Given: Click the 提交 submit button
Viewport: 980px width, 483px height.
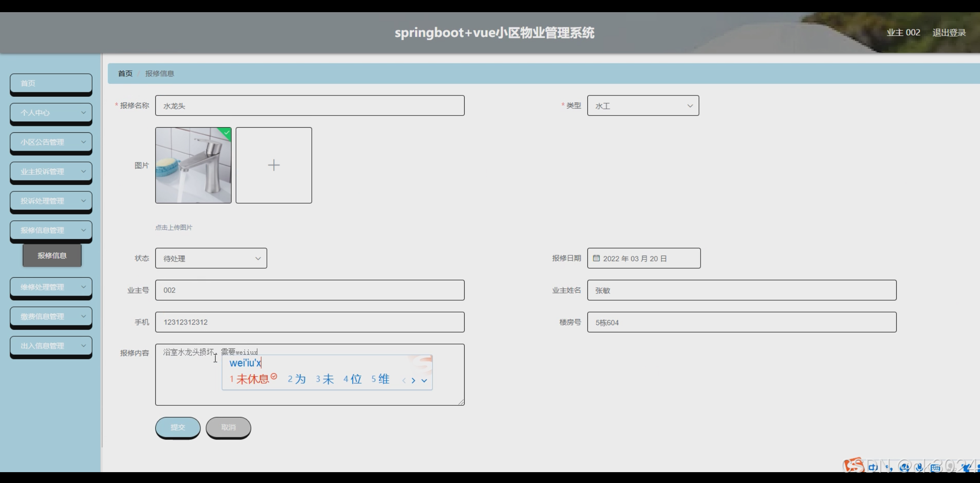Looking at the screenshot, I should tap(178, 427).
